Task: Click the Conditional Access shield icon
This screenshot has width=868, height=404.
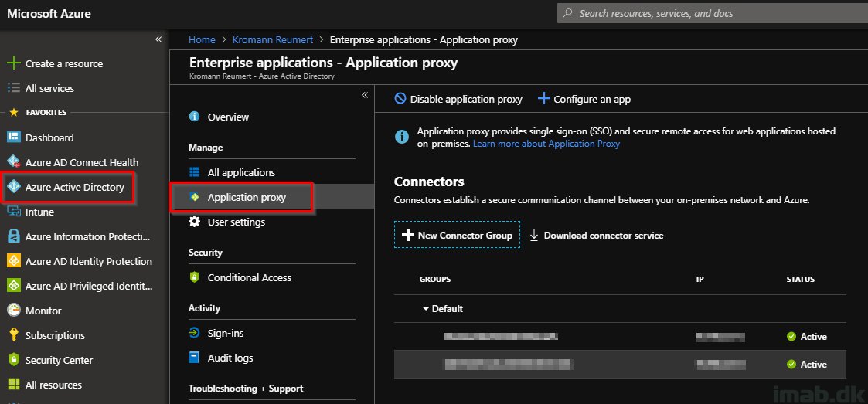Action: 194,277
